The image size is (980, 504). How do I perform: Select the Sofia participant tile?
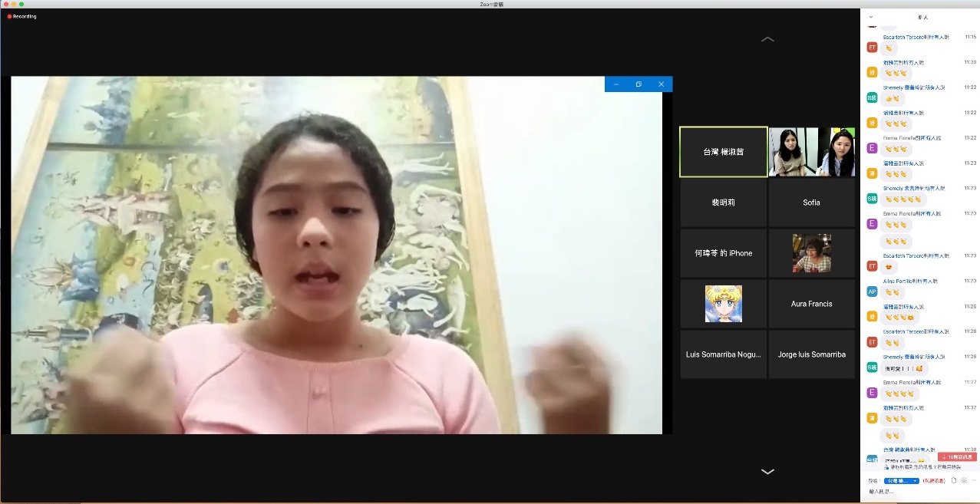(x=811, y=203)
